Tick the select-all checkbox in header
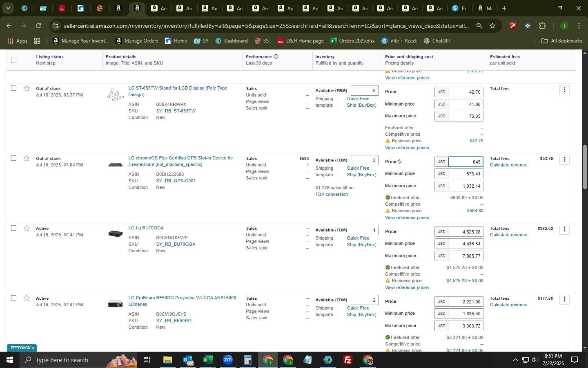Viewport: 588px width, 368px height. [x=13, y=60]
